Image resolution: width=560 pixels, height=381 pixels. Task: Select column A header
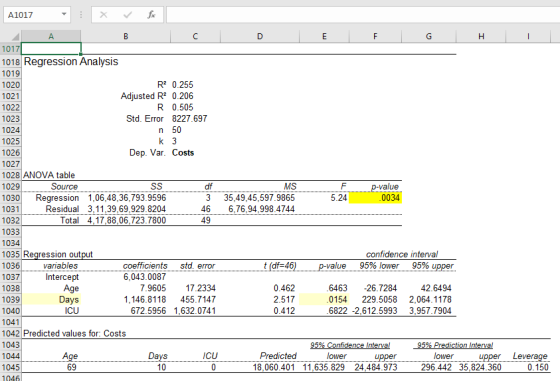[51, 36]
